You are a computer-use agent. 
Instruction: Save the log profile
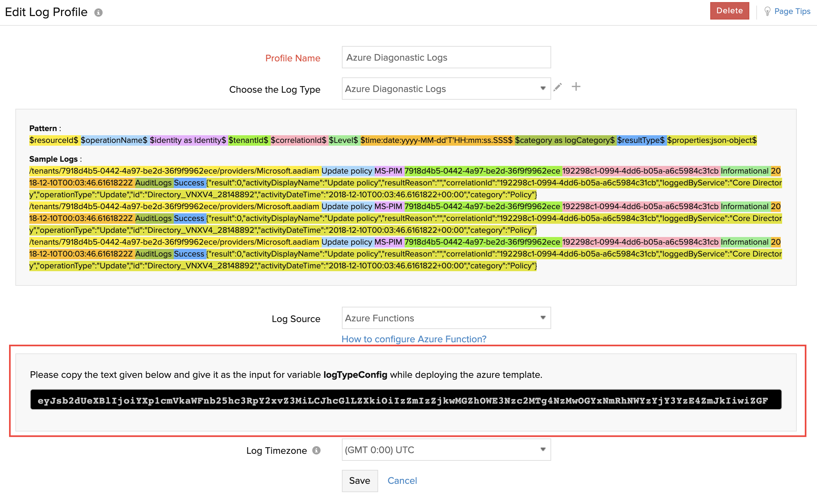360,481
